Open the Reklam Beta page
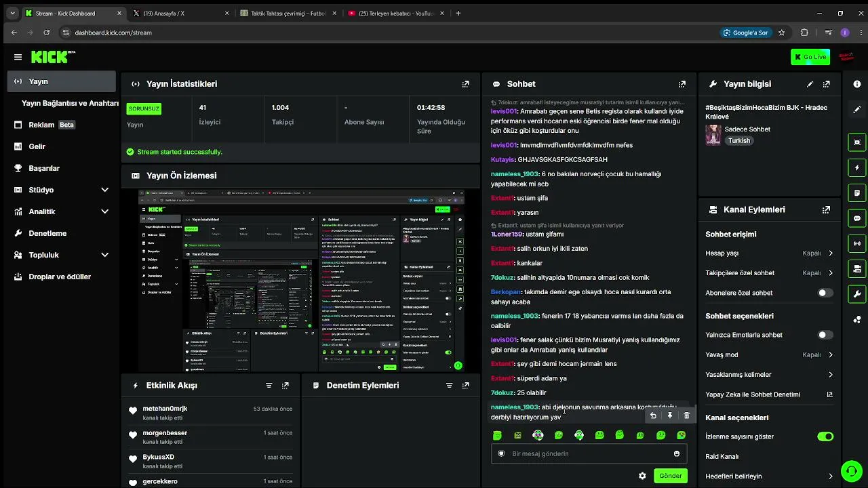The image size is (868, 488). [x=62, y=125]
